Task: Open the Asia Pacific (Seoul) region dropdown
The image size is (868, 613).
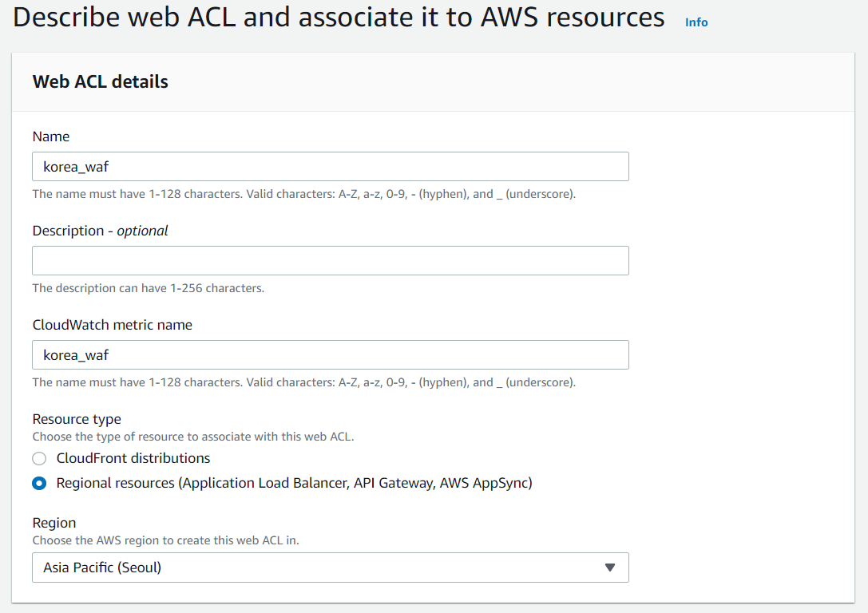Action: point(330,568)
